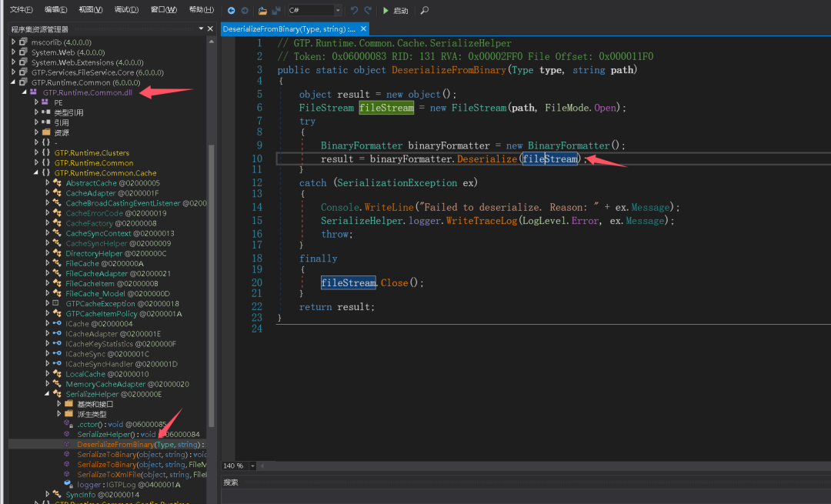
Task: Select the 派生类型 folder
Action: coord(92,415)
